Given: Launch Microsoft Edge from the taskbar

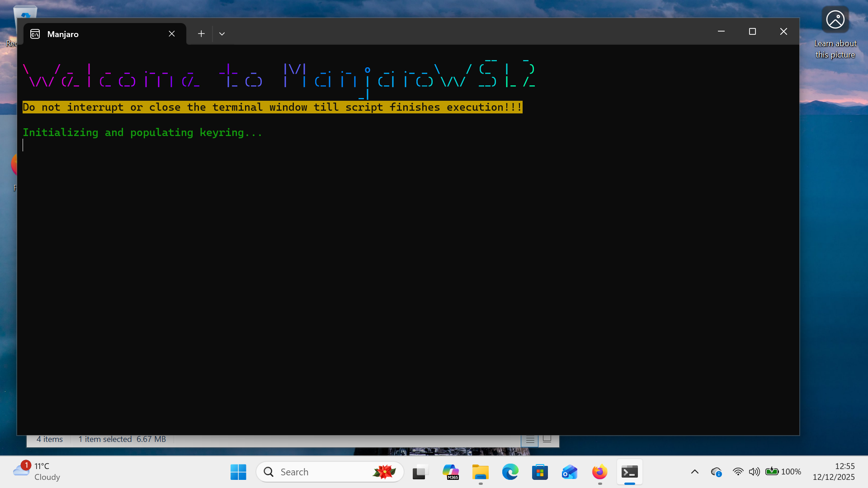Looking at the screenshot, I should tap(510, 472).
